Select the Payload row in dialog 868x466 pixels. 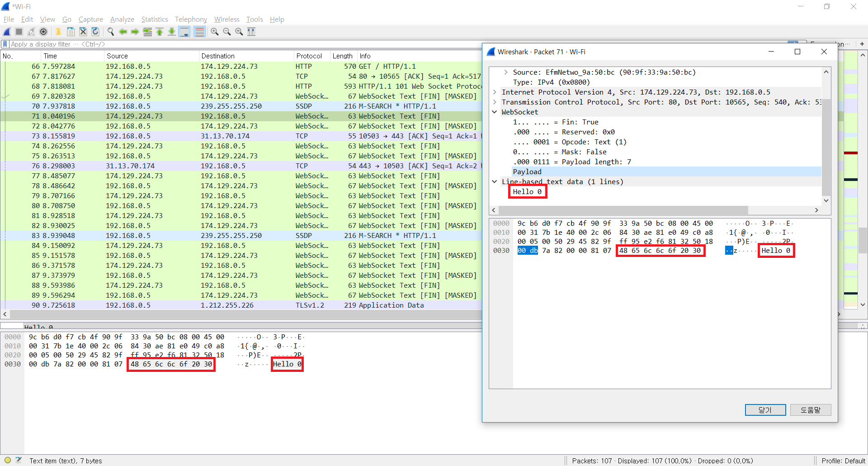666,172
